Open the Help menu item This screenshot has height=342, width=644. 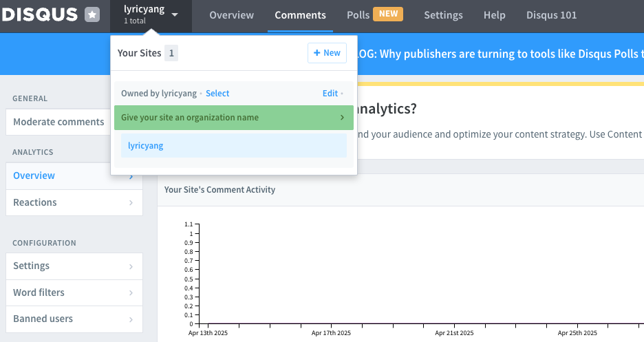[494, 15]
